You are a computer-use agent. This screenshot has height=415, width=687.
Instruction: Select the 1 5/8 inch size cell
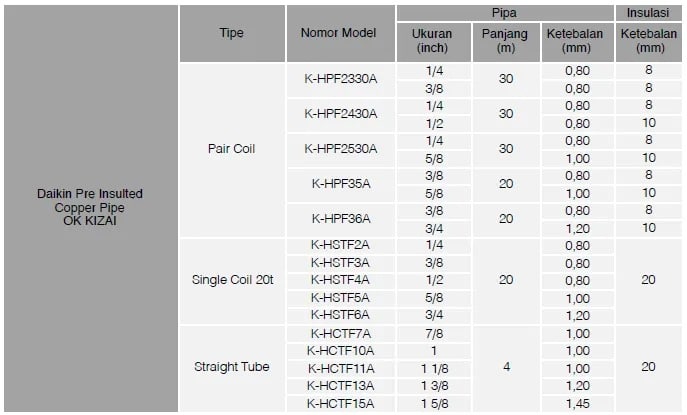(433, 402)
